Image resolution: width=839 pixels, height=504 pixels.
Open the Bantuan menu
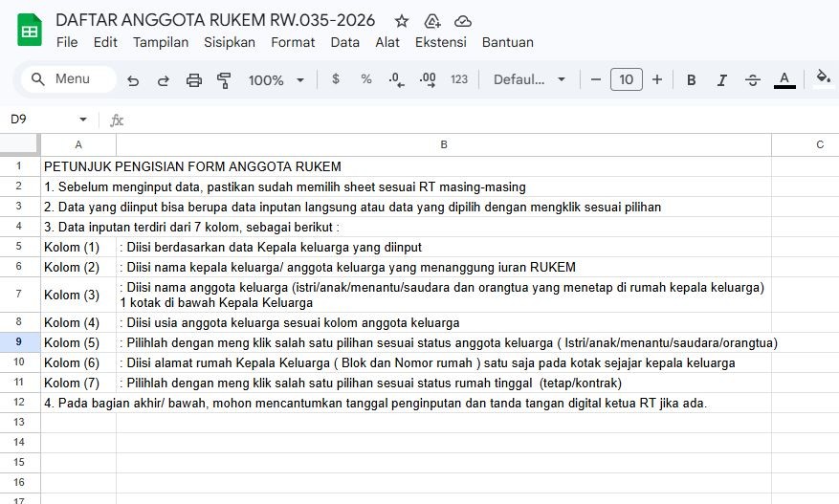point(508,42)
